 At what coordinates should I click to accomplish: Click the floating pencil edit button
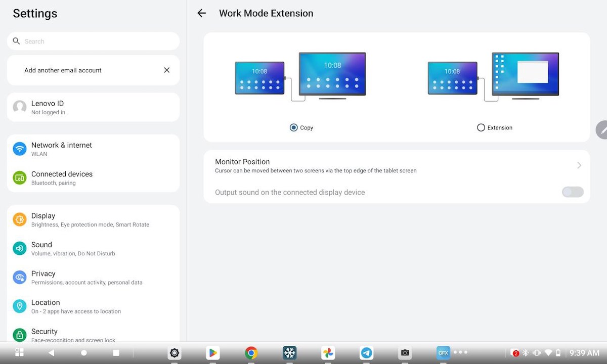(x=602, y=130)
